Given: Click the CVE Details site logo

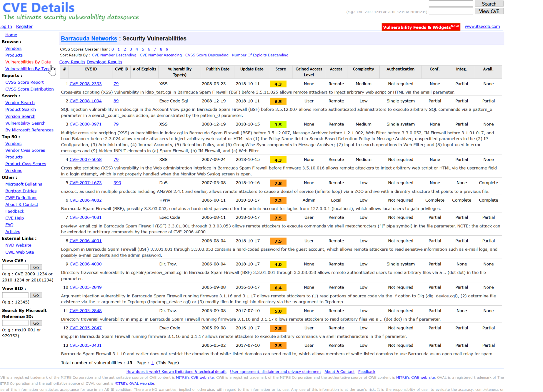Looking at the screenshot, I should pos(39,8).
